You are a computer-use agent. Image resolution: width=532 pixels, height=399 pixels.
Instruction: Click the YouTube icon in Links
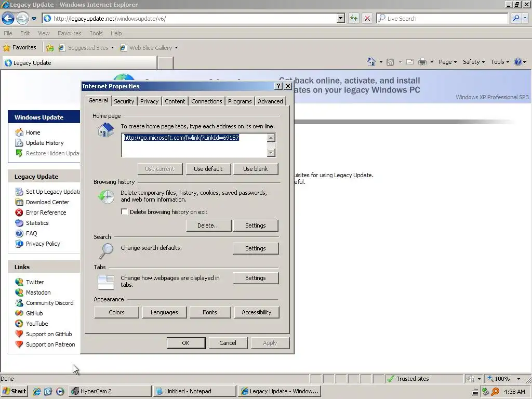(19, 324)
